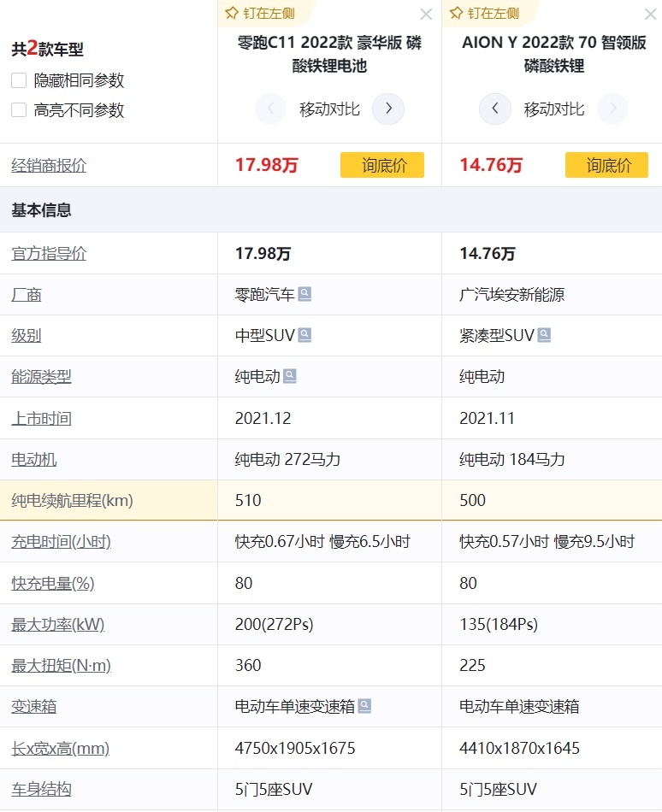Click dealer price 17.98万 in red
This screenshot has width=662, height=812.
(x=266, y=165)
